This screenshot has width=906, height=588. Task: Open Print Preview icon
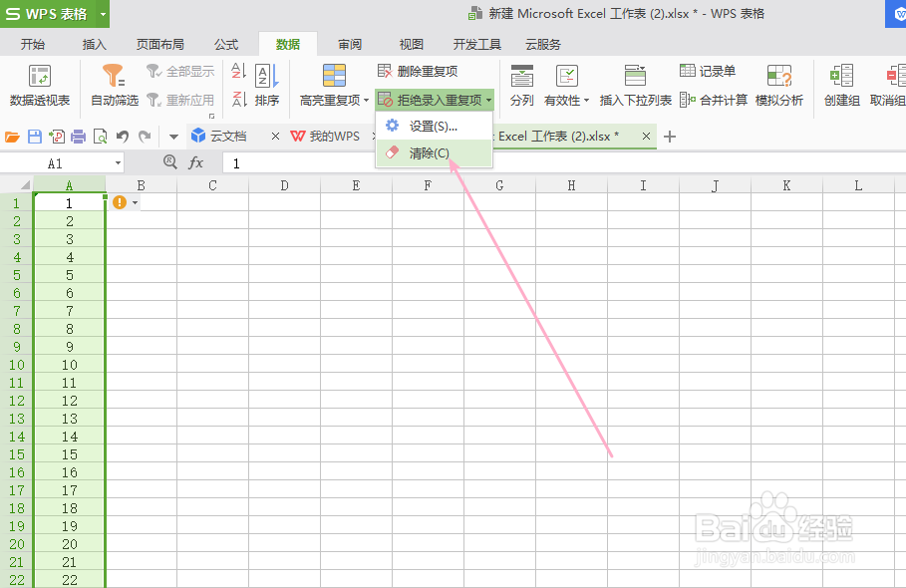click(x=100, y=137)
